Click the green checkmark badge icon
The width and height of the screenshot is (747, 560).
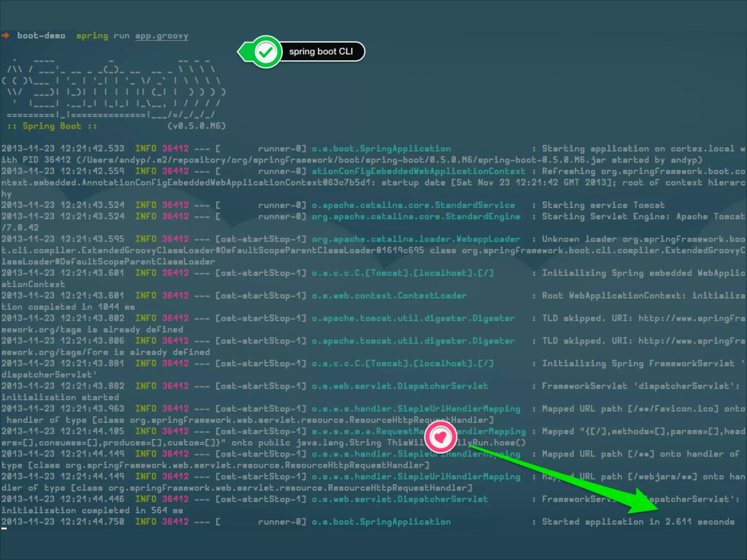pos(266,52)
